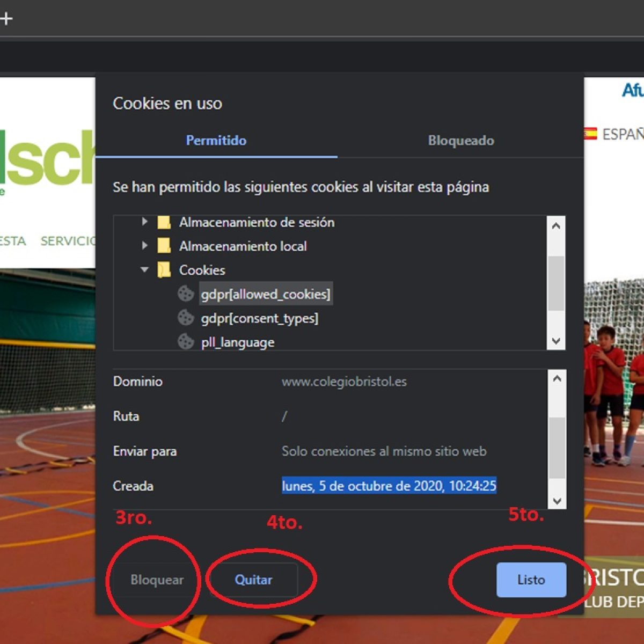Click the Almacenamiento de sesión folder icon
This screenshot has width=644, height=644.
164,222
